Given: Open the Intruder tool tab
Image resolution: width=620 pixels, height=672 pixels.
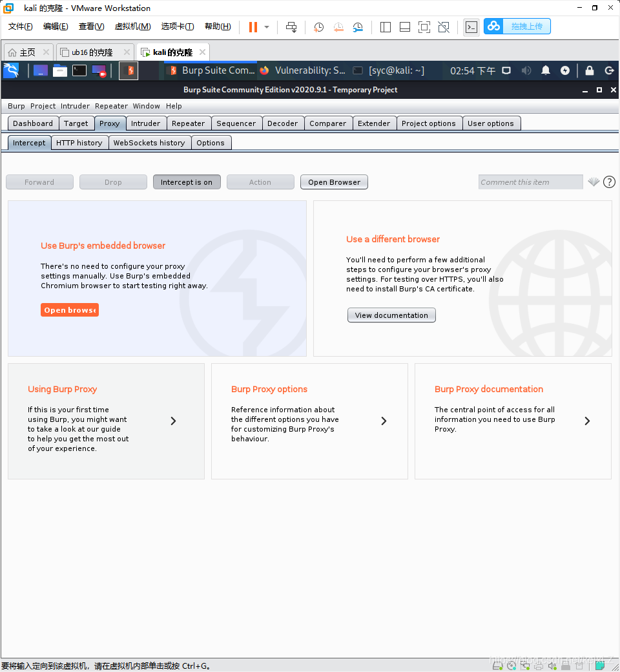Looking at the screenshot, I should coord(146,123).
